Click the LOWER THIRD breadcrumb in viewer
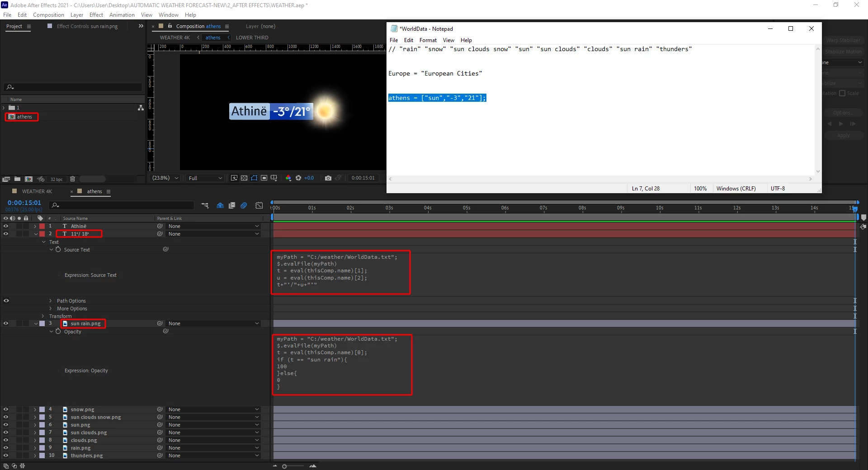 click(x=252, y=38)
